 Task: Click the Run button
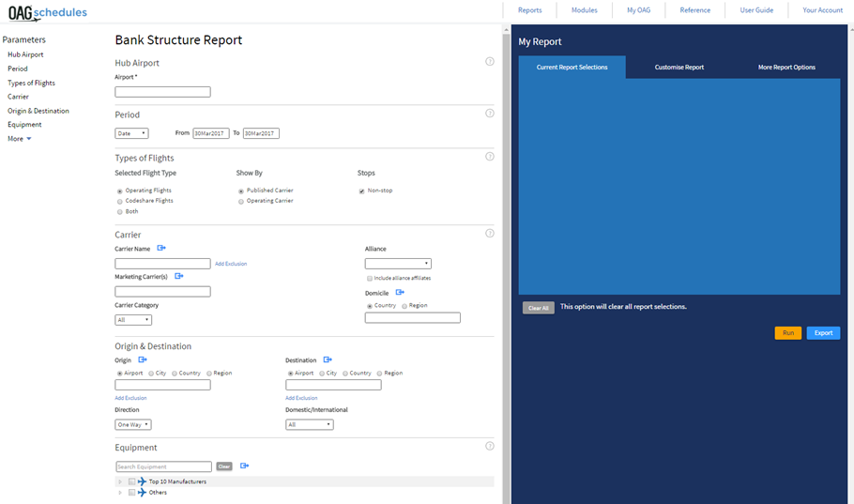[x=788, y=333]
